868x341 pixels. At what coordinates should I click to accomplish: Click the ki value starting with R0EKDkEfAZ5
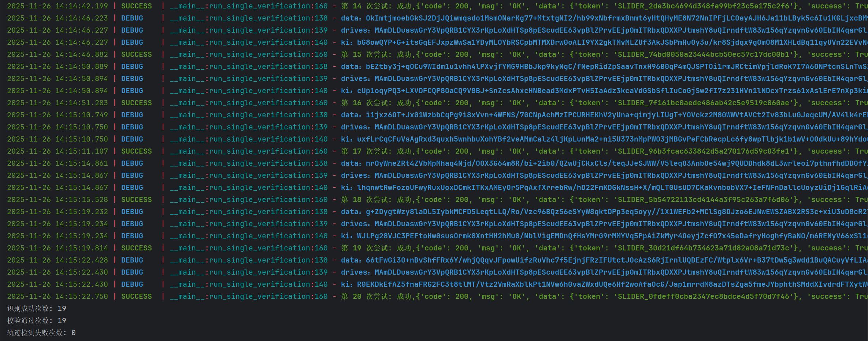612,285
